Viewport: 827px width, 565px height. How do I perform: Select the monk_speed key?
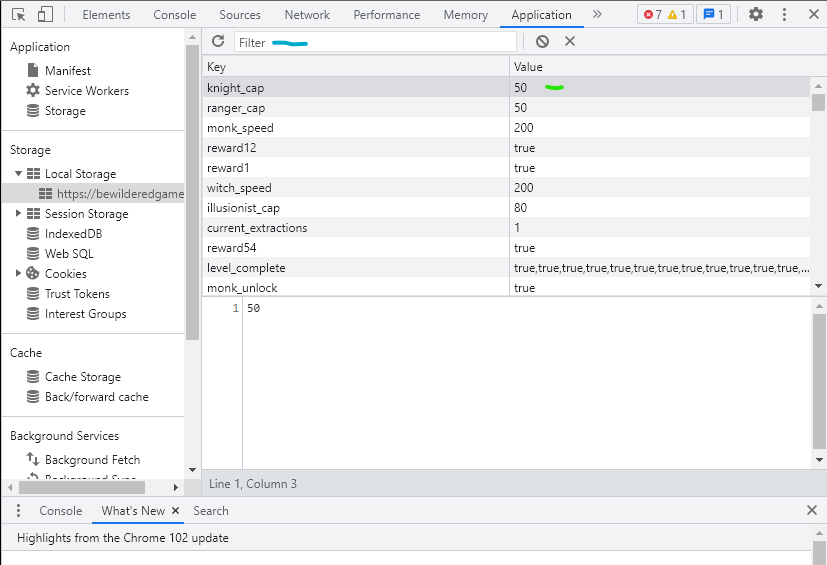[240, 128]
